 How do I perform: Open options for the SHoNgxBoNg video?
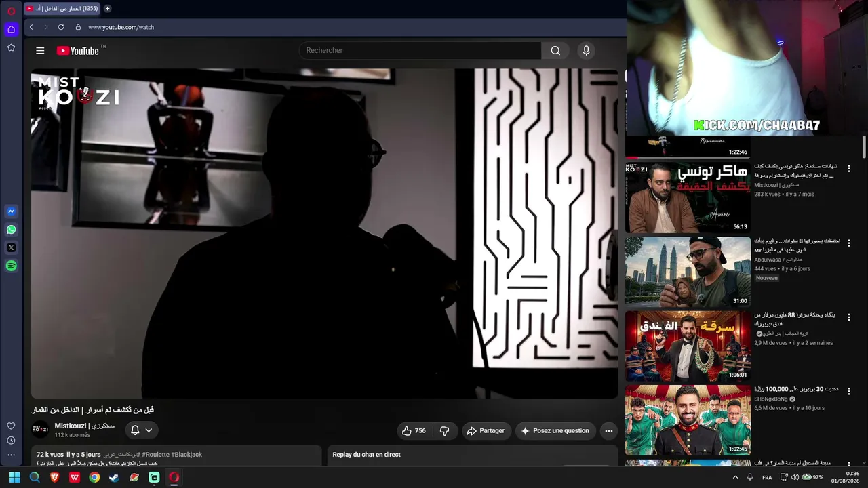(x=848, y=392)
